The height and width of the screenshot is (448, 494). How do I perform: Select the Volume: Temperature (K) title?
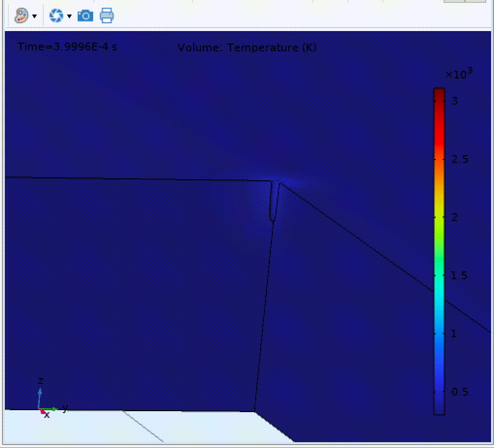click(x=247, y=48)
